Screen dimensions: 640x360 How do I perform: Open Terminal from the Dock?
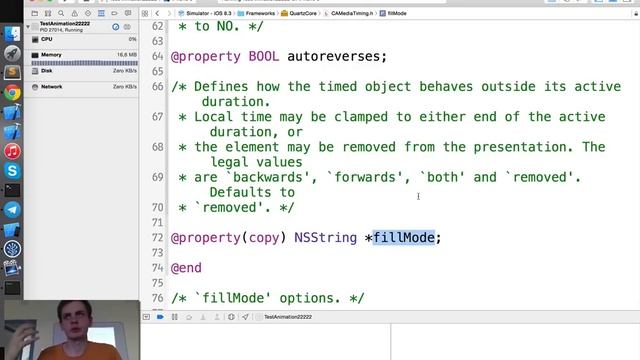click(x=12, y=190)
